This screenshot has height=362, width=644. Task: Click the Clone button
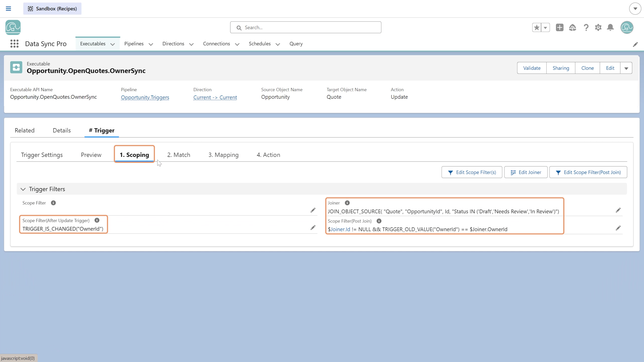587,68
